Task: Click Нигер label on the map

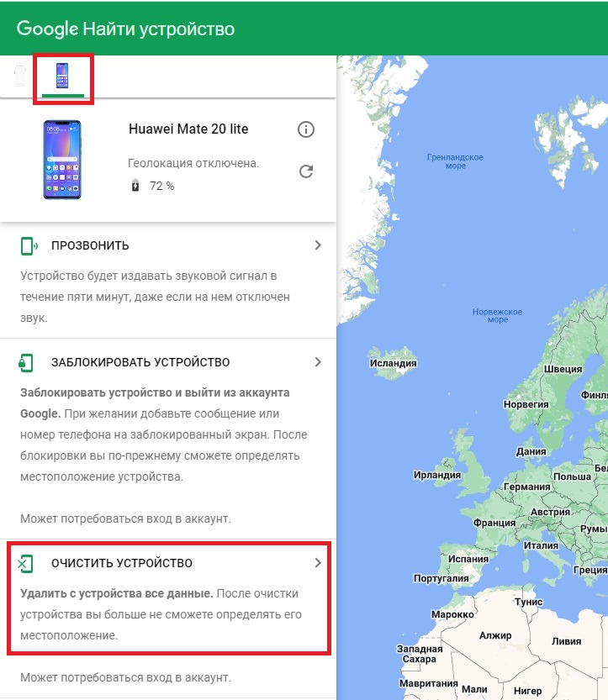Action: [x=527, y=691]
